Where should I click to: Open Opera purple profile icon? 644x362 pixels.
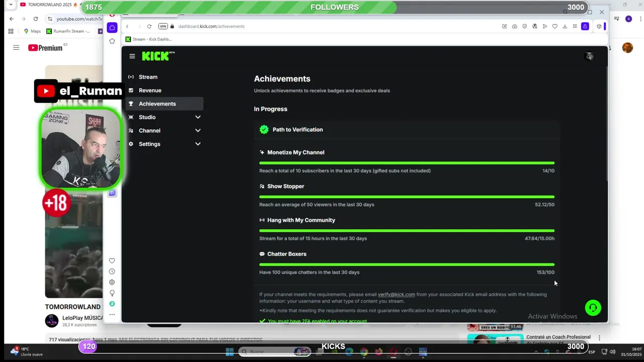[x=585, y=26]
